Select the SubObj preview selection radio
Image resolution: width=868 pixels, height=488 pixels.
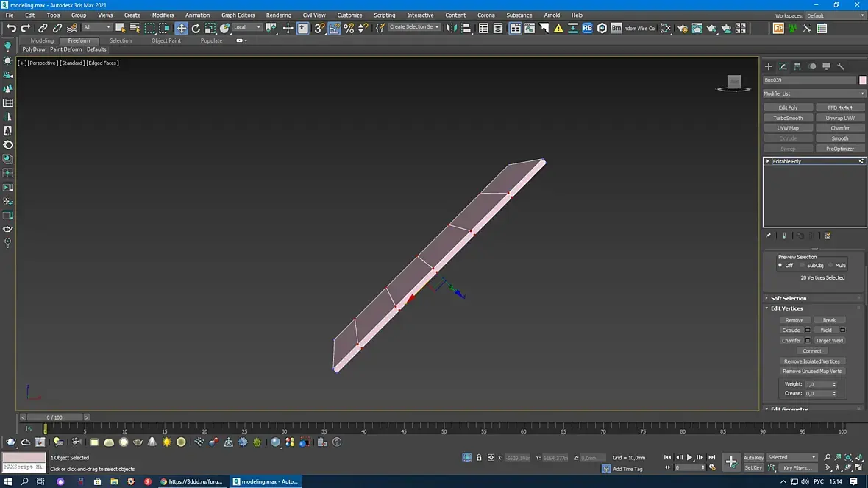pos(803,265)
